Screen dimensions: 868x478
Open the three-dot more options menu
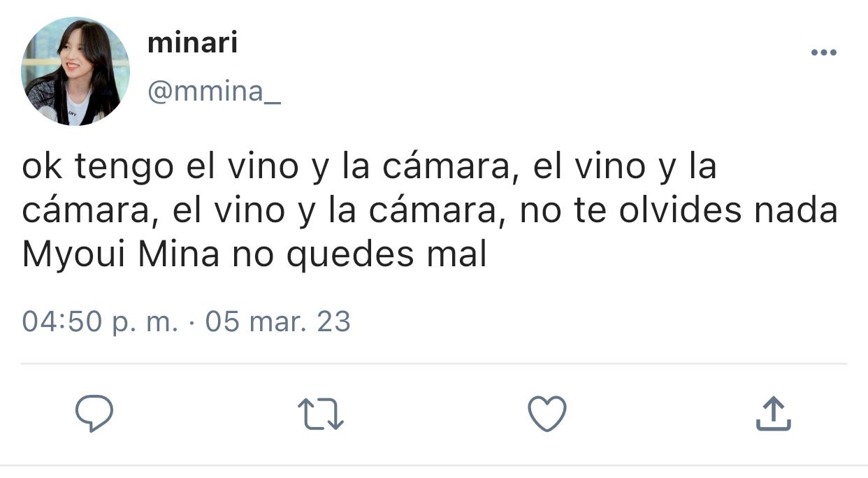(x=823, y=53)
